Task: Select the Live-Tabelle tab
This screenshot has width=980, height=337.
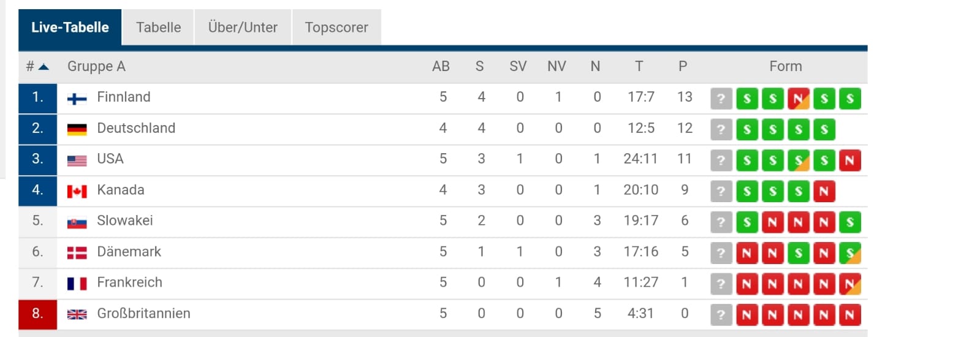Action: click(70, 28)
